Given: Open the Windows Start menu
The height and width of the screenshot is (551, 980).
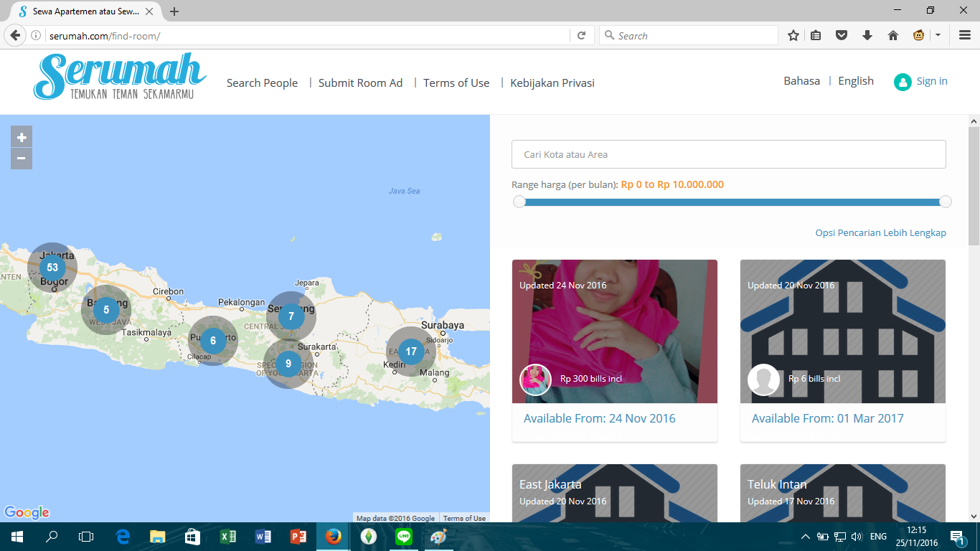Looking at the screenshot, I should pyautogui.click(x=17, y=537).
